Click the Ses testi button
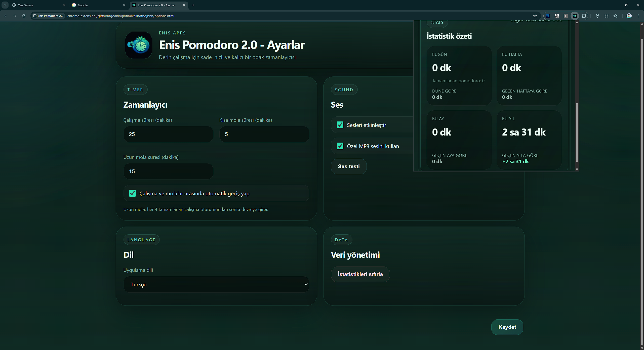Screen dimensions: 644x350 349,166
